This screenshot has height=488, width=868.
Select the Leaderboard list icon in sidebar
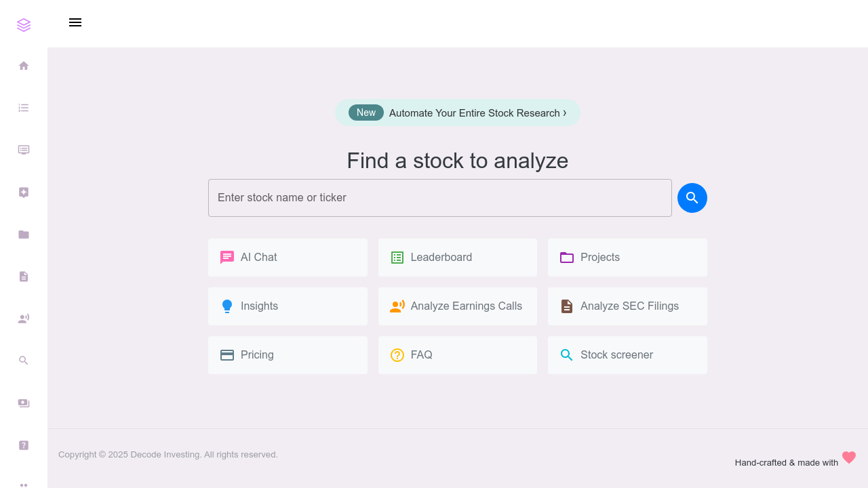24,108
